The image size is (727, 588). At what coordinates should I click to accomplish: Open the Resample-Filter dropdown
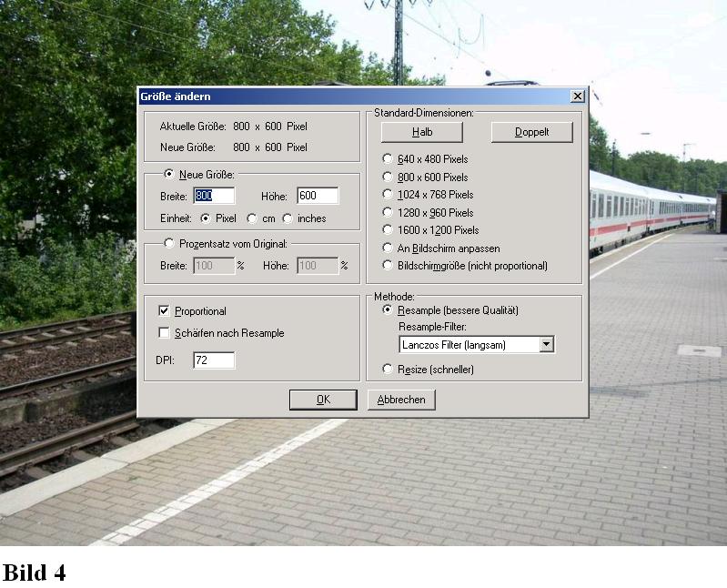(x=546, y=344)
